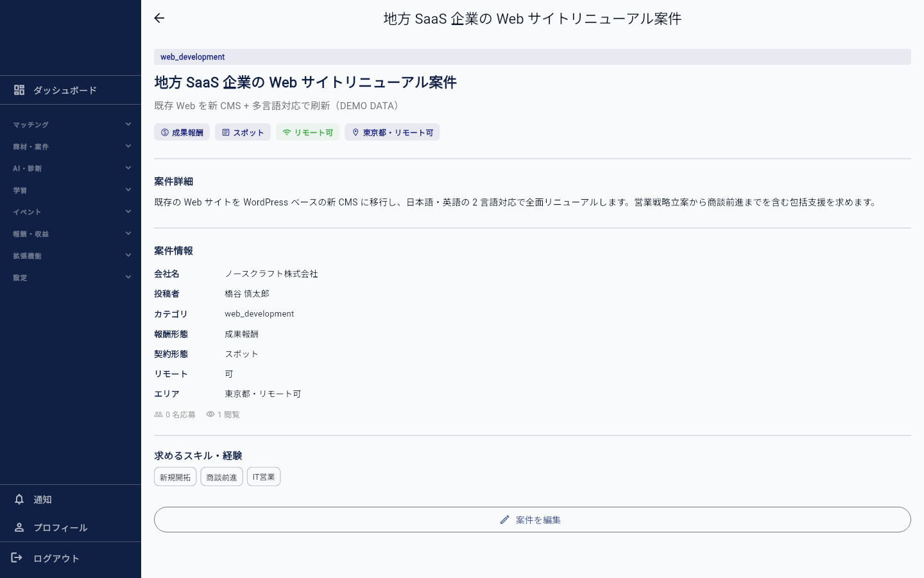The image size is (924, 578).
Task: Click the エリア value 東京都・リモート可
Action: [x=263, y=394]
